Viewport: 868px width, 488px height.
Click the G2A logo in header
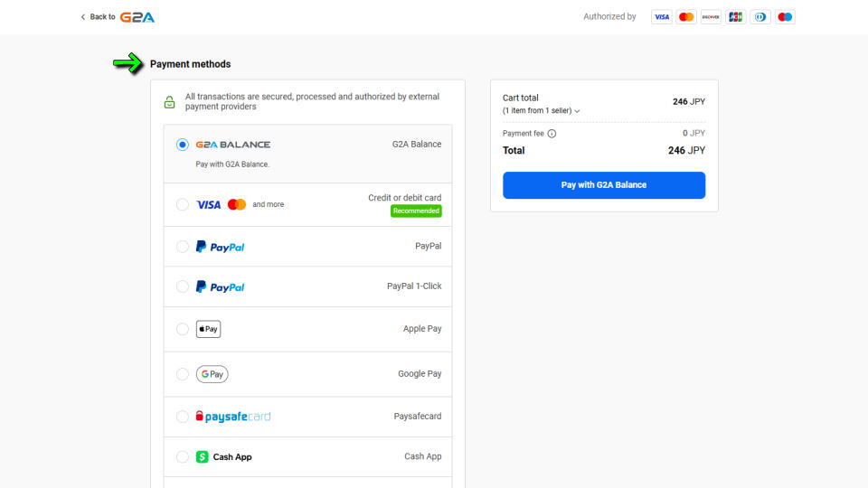pos(137,17)
